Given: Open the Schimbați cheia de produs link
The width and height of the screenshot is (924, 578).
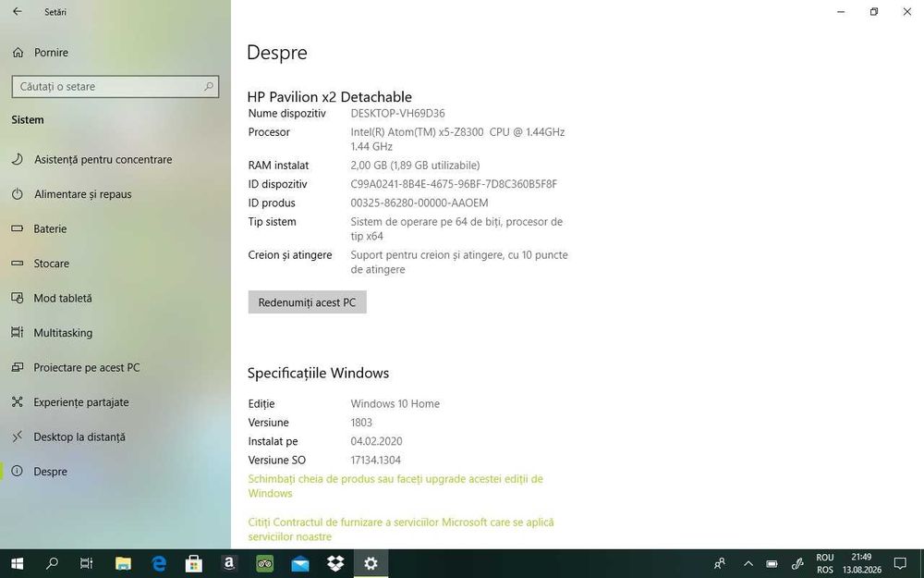Looking at the screenshot, I should (395, 486).
